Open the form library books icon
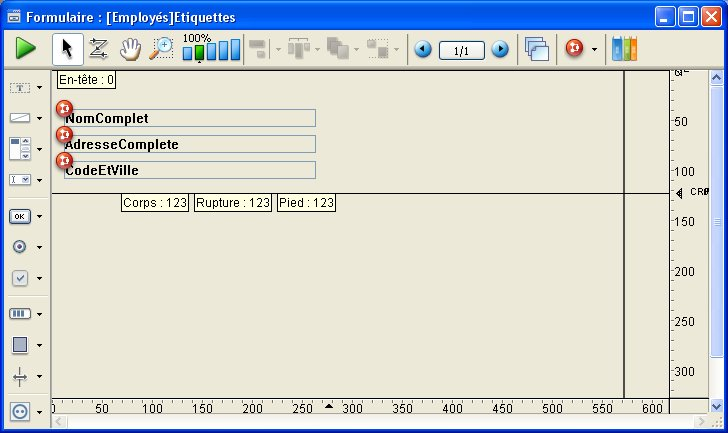 click(x=624, y=48)
